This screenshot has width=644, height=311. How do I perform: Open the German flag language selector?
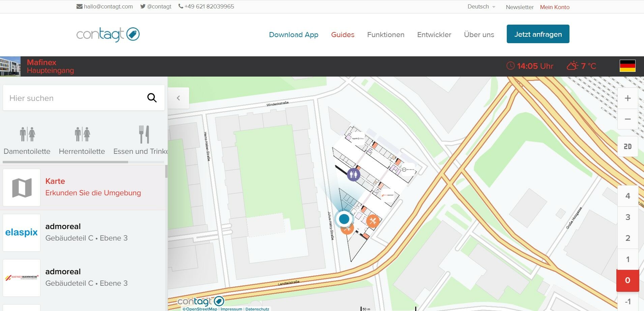coord(627,66)
